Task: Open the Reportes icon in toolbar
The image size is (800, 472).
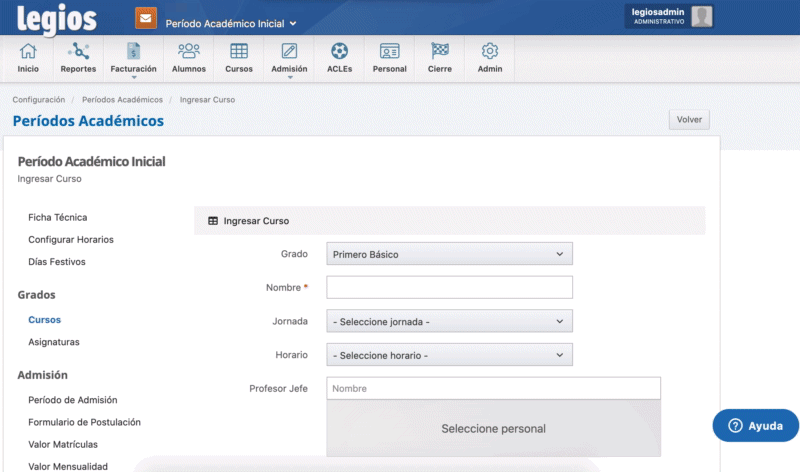Action: 78,52
